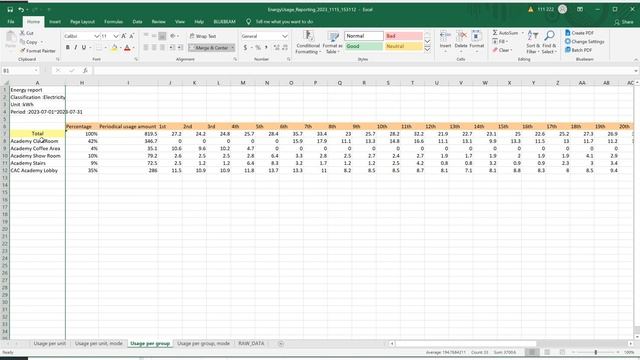Apply the Normal cell style
This screenshot has height=360, width=640.
364,36
